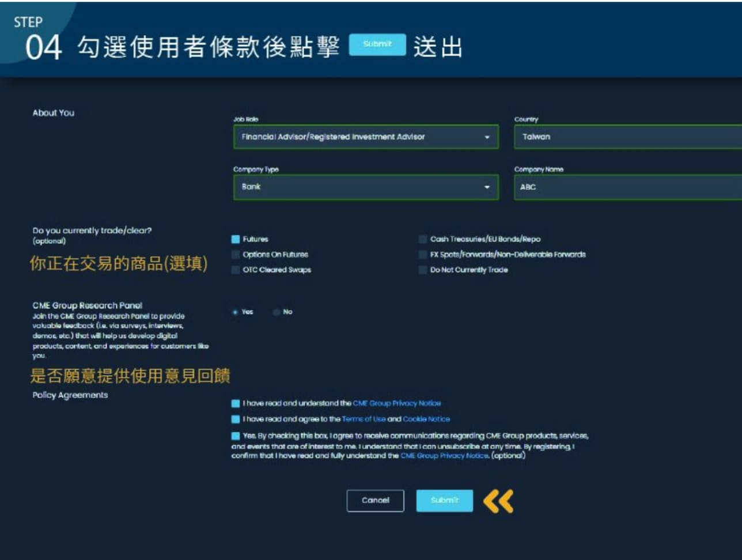Open the Cookie Notice link
The image size is (742, 560).
click(426, 419)
